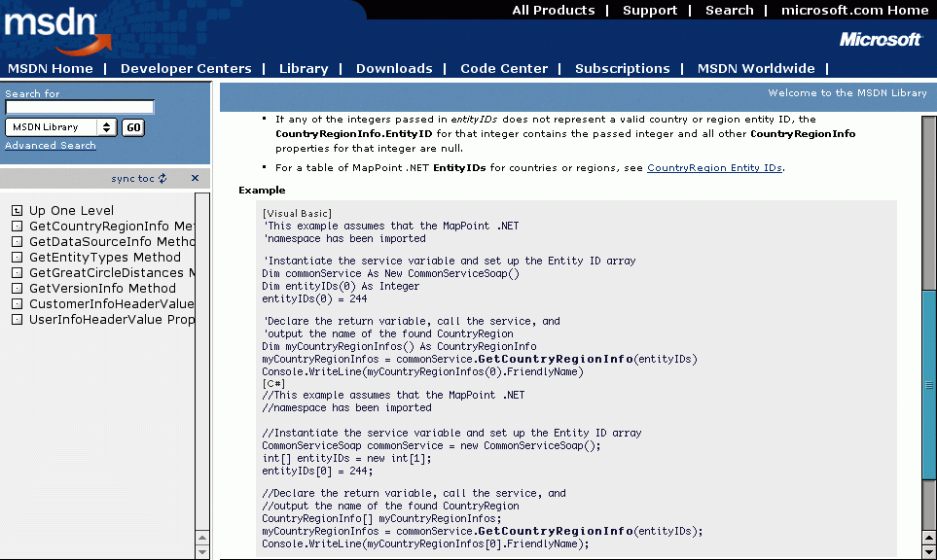
Task: Click the icon beside GetGreatCircleDistances Method
Action: 17,272
